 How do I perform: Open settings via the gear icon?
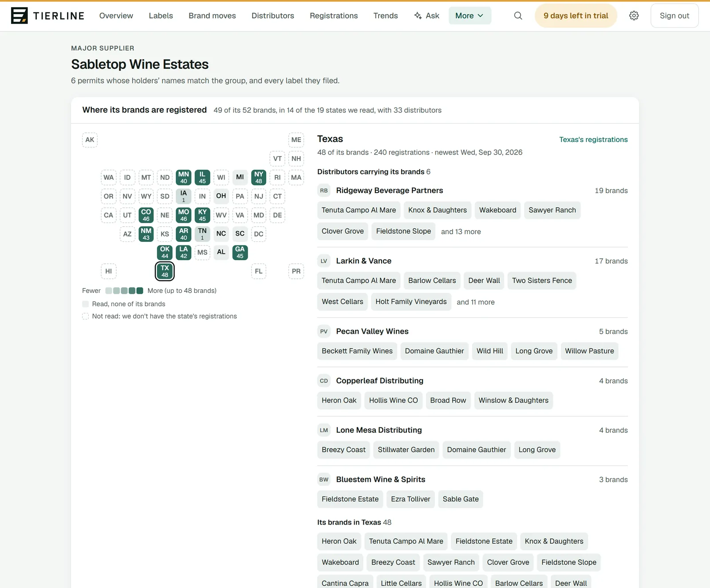[634, 16]
